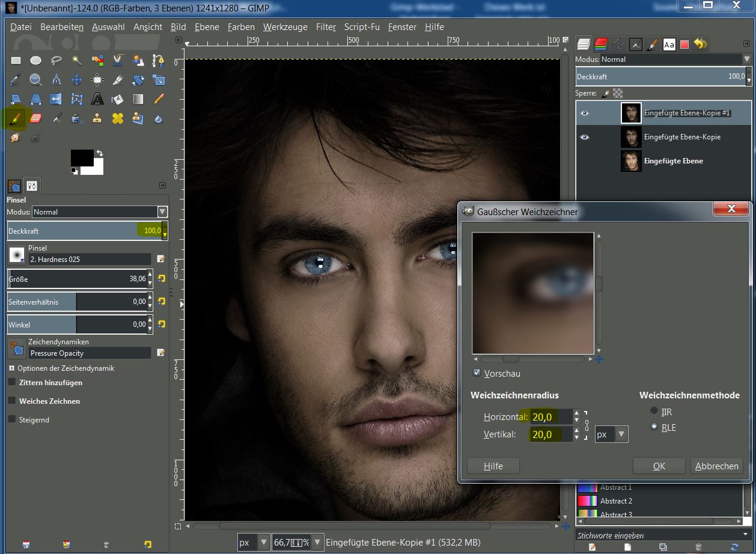This screenshot has width=756, height=554.
Task: Expand Optionen der Zeichendynamik
Action: 11,368
